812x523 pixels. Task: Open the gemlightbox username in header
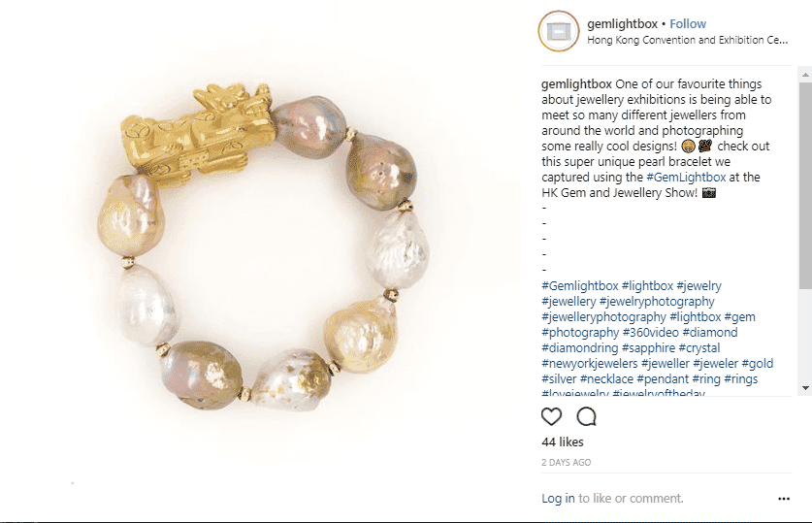[622, 24]
